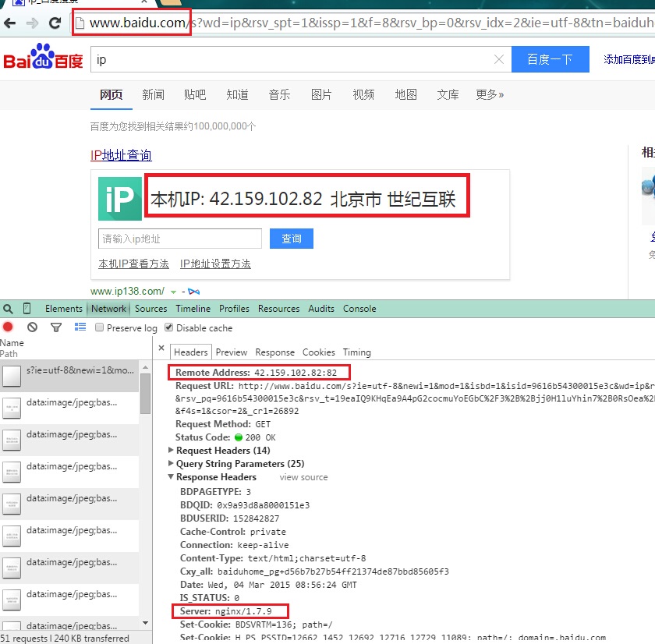Open the IP地址设置方法 link
This screenshot has height=644, width=655.
pos(215,264)
